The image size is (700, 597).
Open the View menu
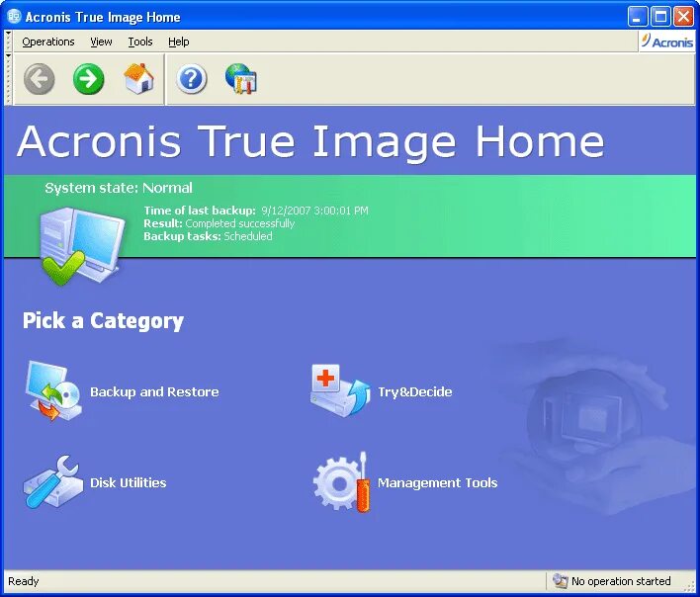[x=101, y=42]
